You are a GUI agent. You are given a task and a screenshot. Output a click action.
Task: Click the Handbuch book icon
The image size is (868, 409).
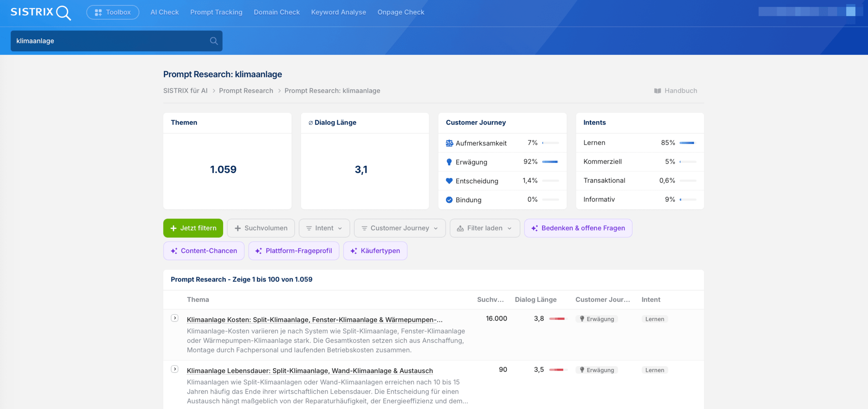tap(657, 91)
